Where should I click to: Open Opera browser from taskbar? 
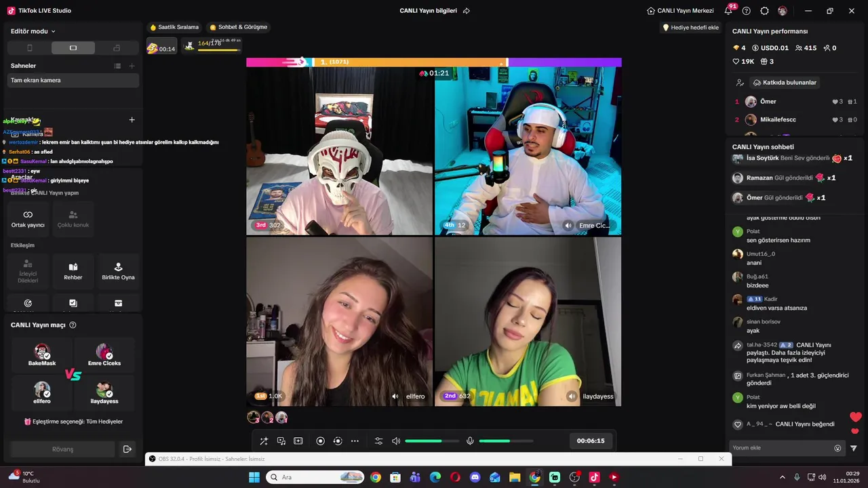pyautogui.click(x=455, y=477)
